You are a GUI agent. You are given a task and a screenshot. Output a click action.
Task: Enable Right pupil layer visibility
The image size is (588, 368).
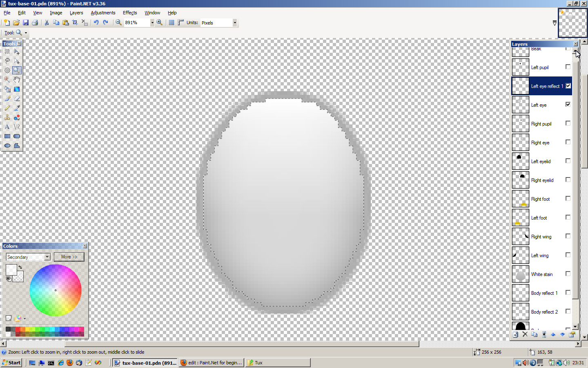pyautogui.click(x=568, y=123)
